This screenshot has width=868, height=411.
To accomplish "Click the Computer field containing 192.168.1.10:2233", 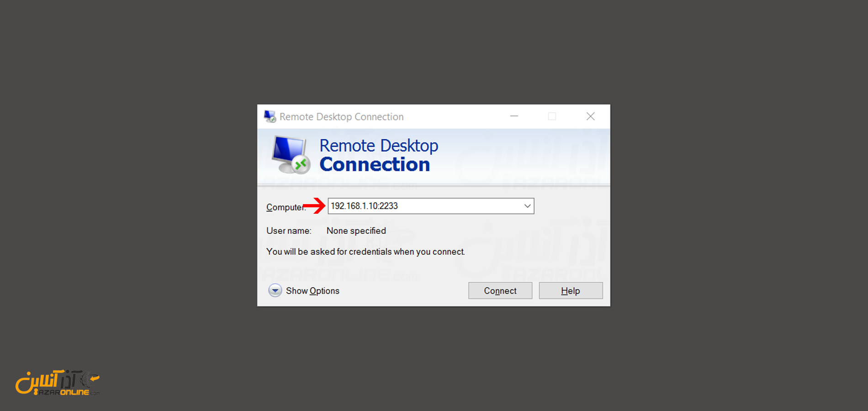I will [x=431, y=206].
